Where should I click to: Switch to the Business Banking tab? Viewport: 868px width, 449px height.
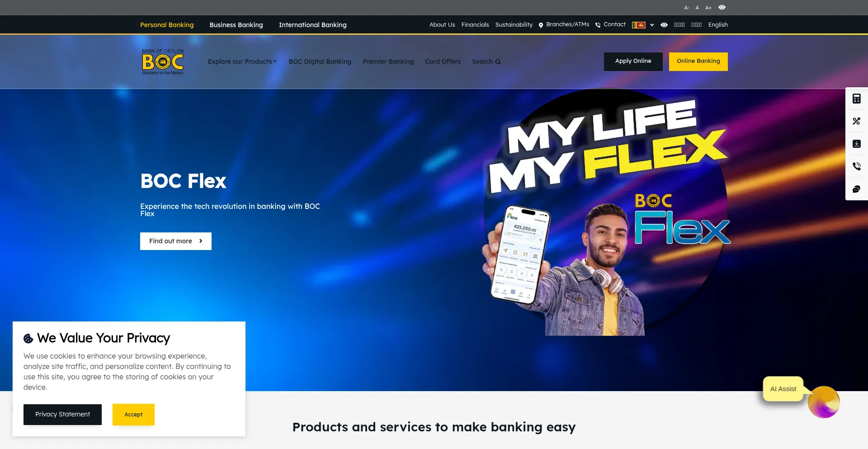pos(236,25)
